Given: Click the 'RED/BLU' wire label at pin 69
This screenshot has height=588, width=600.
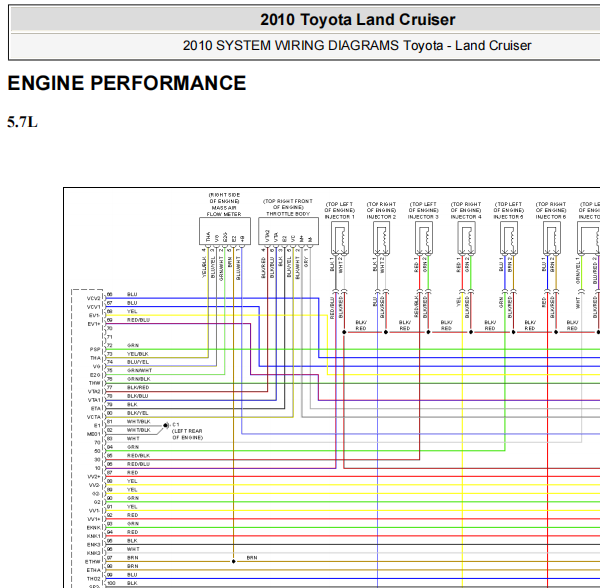Looking at the screenshot, I should point(139,320).
